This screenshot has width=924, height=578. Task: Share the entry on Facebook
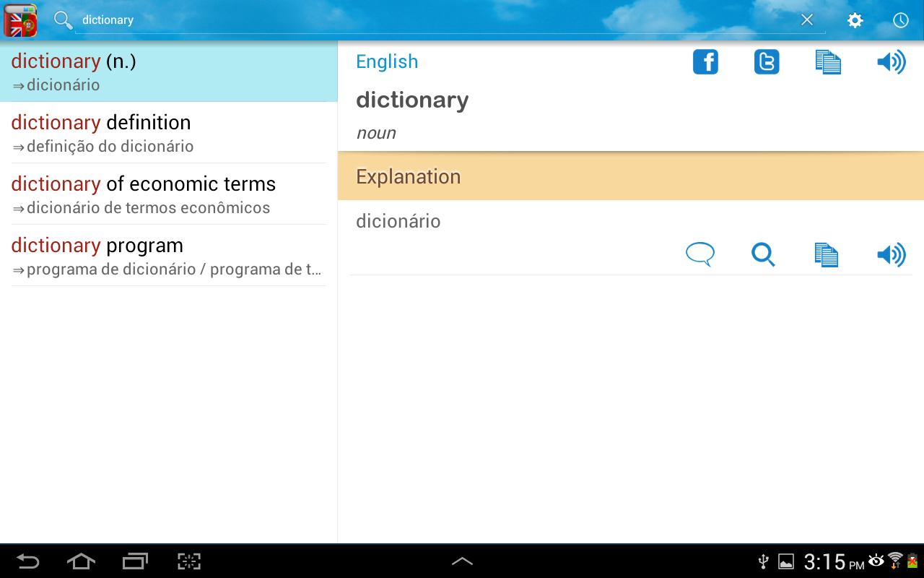pyautogui.click(x=705, y=62)
